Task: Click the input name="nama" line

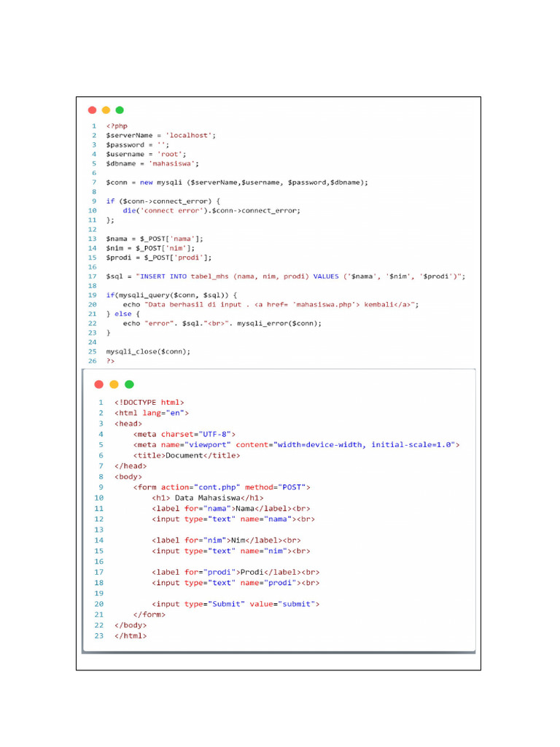Action: pos(233,519)
